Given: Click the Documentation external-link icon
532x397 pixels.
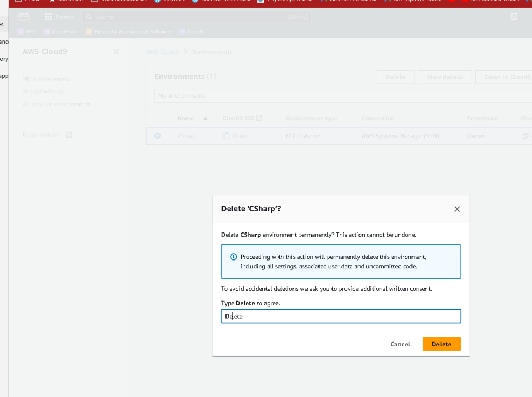Looking at the screenshot, I should point(69,134).
